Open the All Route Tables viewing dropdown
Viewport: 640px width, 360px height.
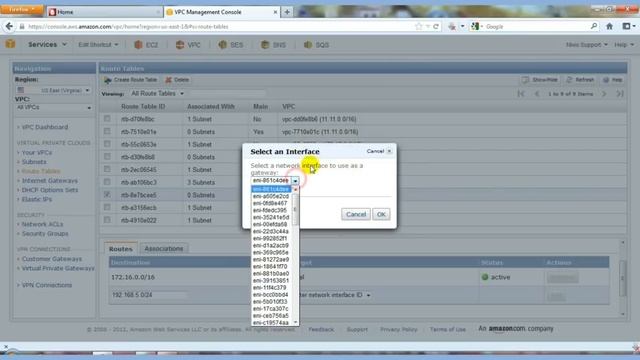click(157, 93)
